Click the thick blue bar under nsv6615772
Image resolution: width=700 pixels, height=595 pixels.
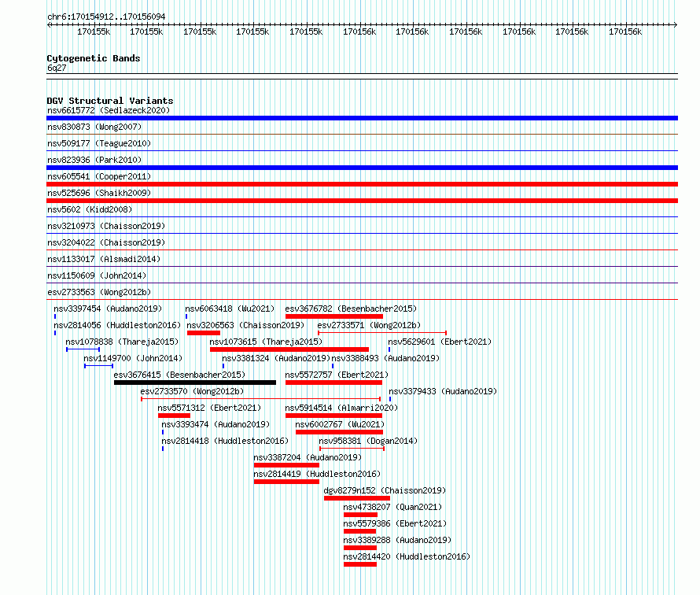pyautogui.click(x=362, y=118)
